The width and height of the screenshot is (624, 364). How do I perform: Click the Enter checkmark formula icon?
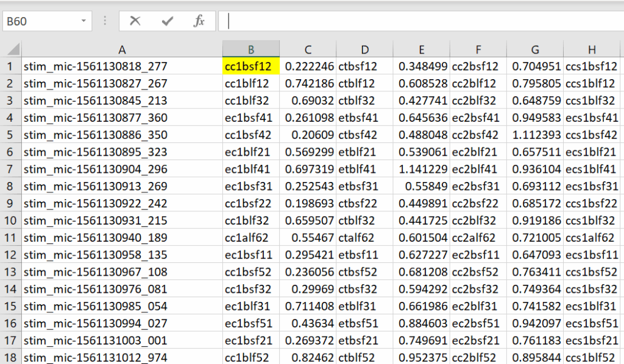pos(167,21)
